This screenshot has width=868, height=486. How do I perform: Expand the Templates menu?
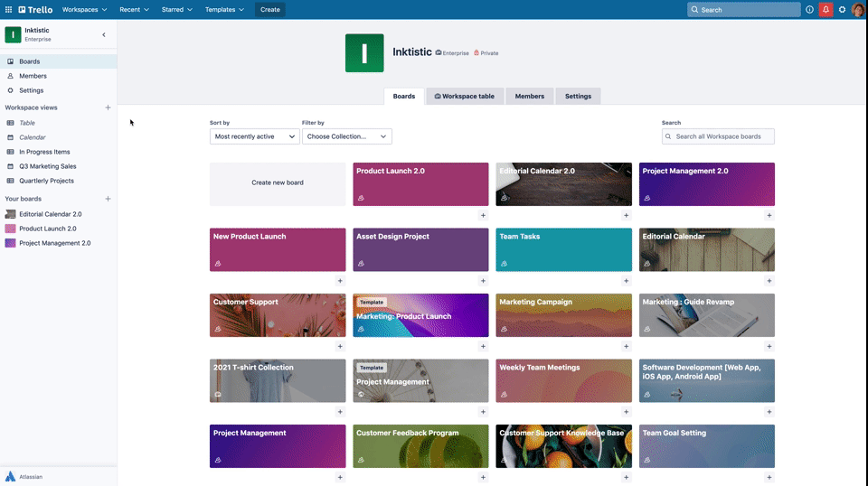224,9
